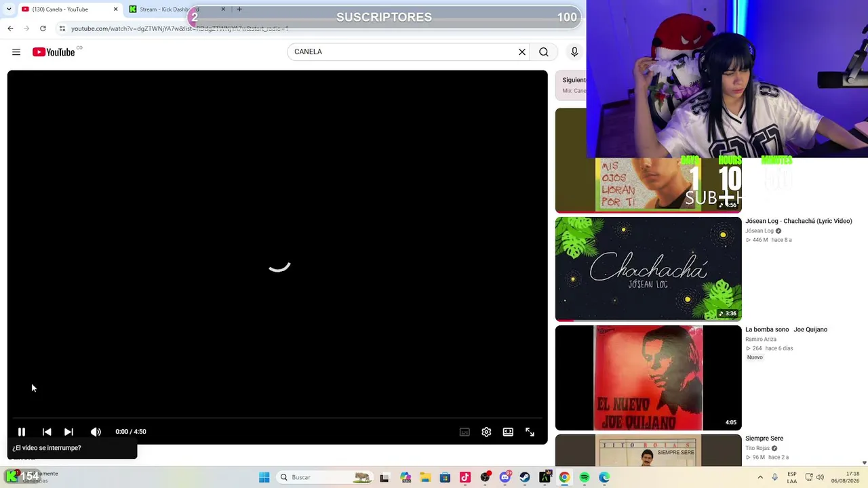Screen dimensions: 868x488
Task: Open a new Chrome tab
Action: coord(239,9)
